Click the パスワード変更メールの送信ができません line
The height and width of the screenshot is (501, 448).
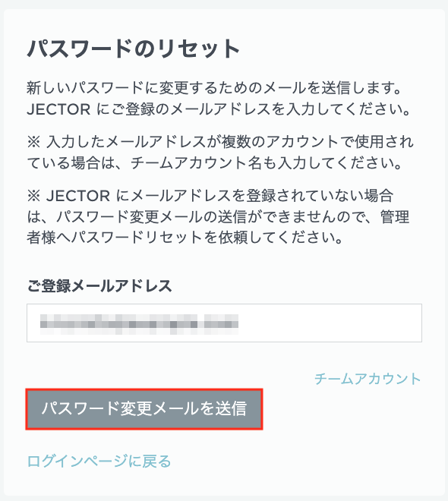218,216
